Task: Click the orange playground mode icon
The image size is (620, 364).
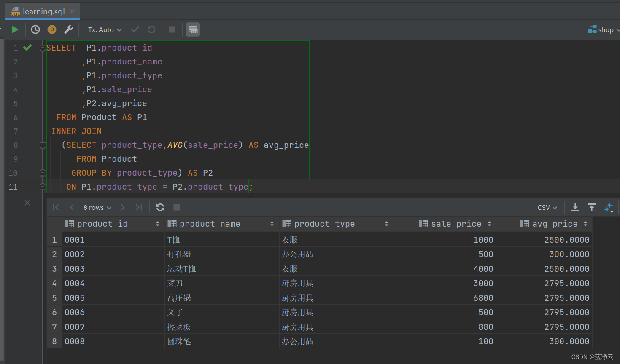Action: (x=52, y=29)
